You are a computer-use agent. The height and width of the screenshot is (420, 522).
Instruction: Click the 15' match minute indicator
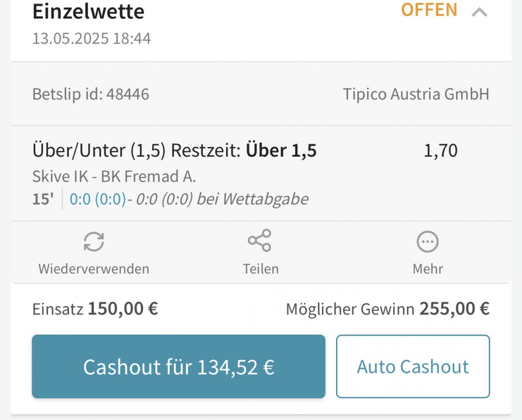click(43, 199)
